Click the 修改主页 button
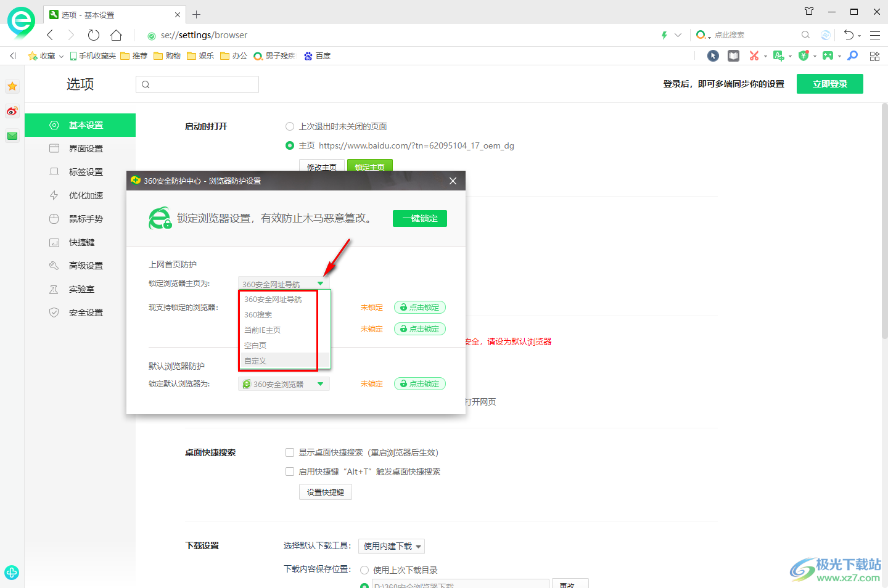This screenshot has width=888, height=588. point(322,165)
